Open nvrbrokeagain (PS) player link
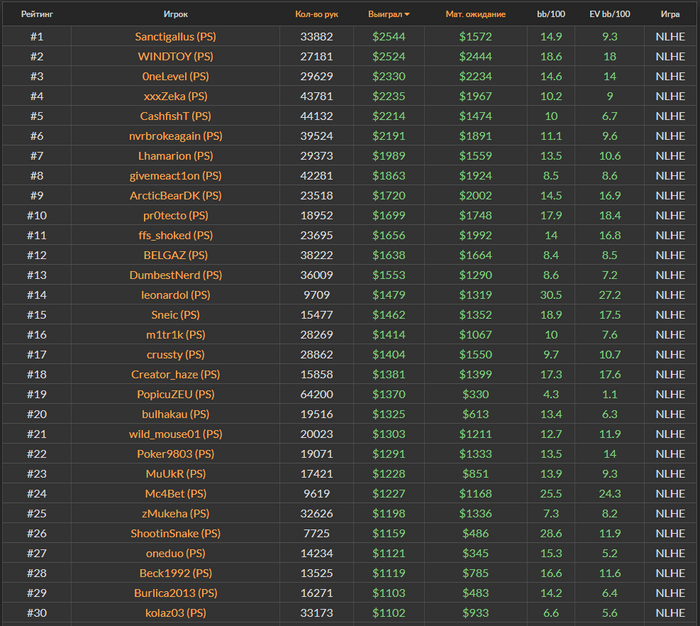This screenshot has width=700, height=626. point(175,136)
